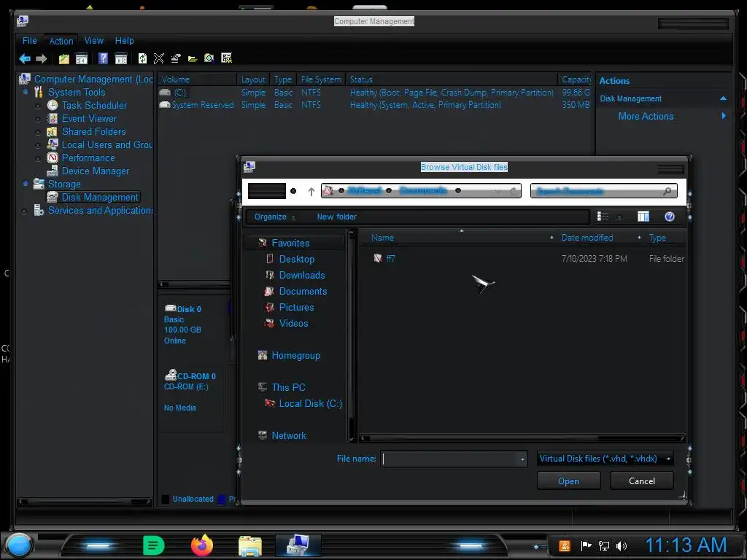Click the Performance gauge icon

[x=53, y=157]
